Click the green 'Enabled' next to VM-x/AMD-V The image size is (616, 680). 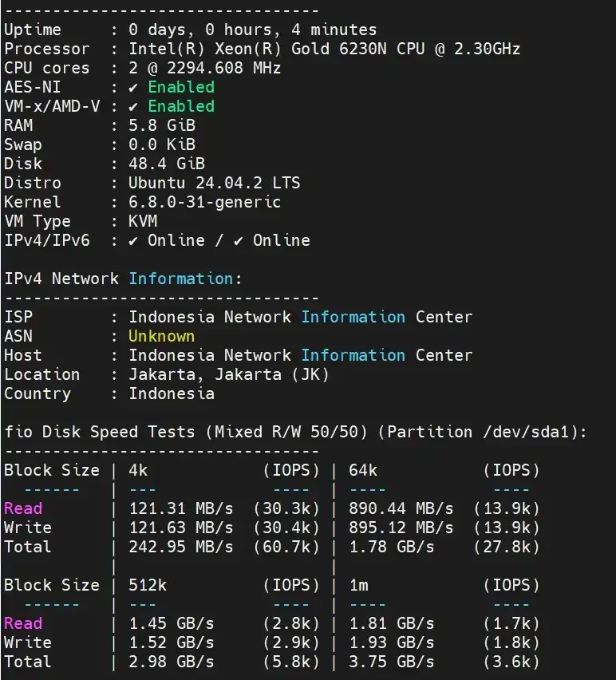click(181, 106)
